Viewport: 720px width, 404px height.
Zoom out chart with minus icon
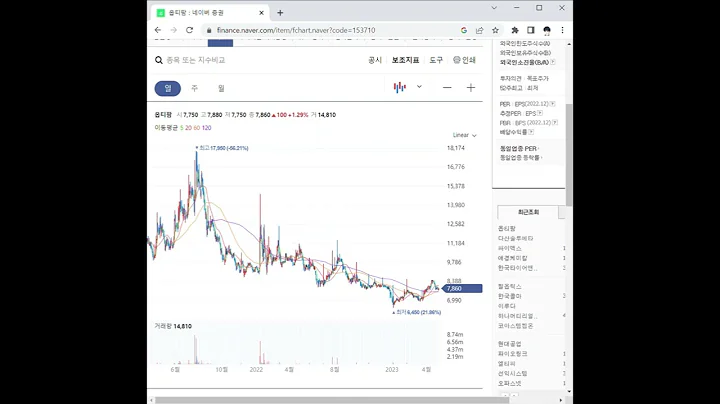[x=447, y=87]
